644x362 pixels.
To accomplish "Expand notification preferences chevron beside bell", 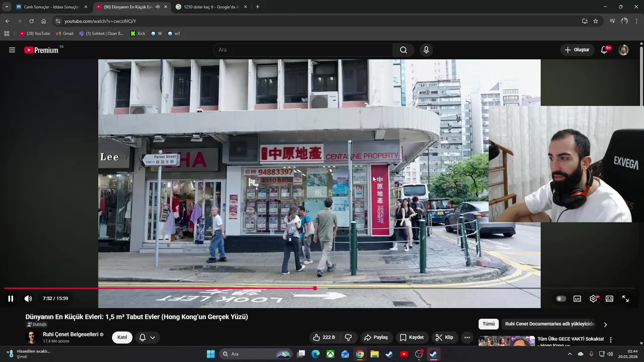I will 152,337.
